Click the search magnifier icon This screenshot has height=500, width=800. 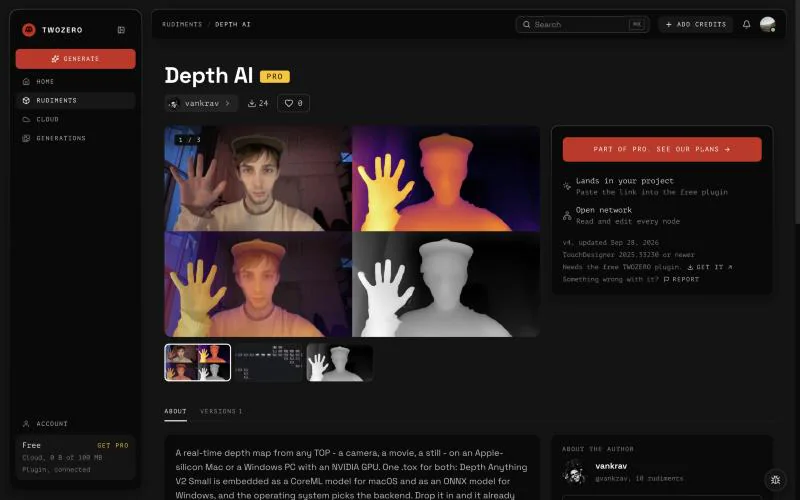tap(526, 24)
